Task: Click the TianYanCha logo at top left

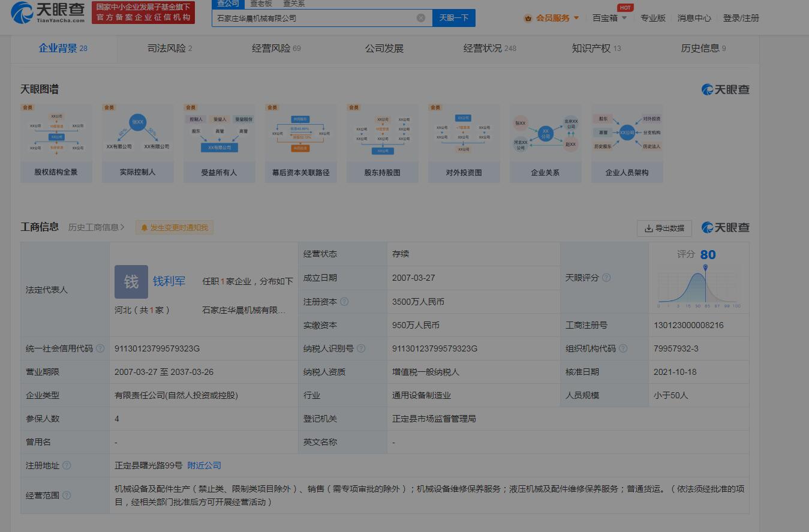Action: 48,12
